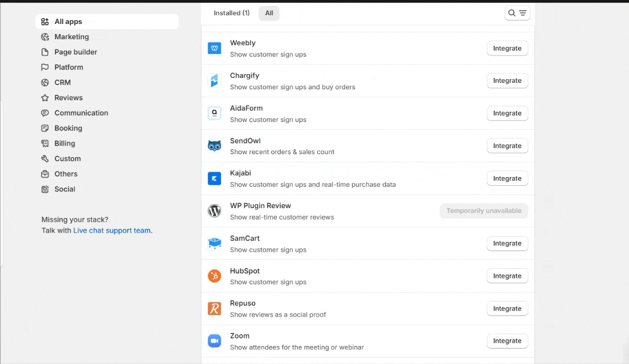Click "Show attendees for the meeting or webinar" text
This screenshot has height=364, width=629.
pyautogui.click(x=297, y=348)
